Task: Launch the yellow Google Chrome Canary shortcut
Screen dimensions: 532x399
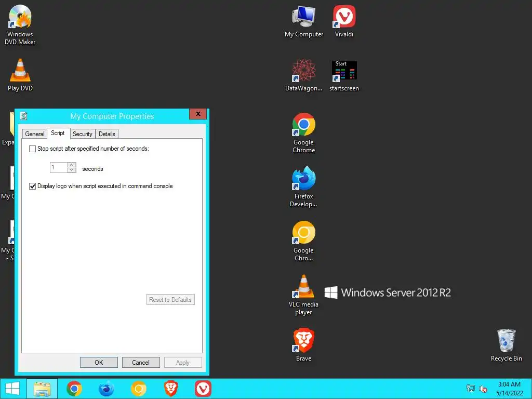Action: (303, 241)
